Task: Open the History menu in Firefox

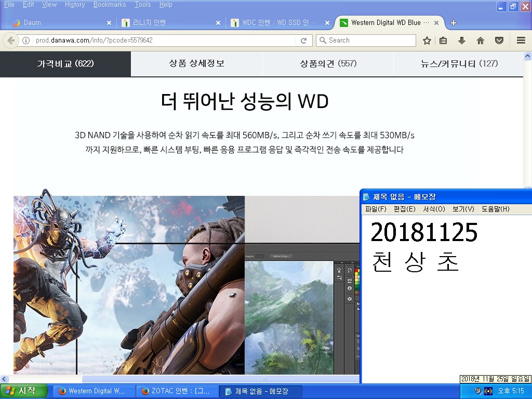Action: (75, 5)
